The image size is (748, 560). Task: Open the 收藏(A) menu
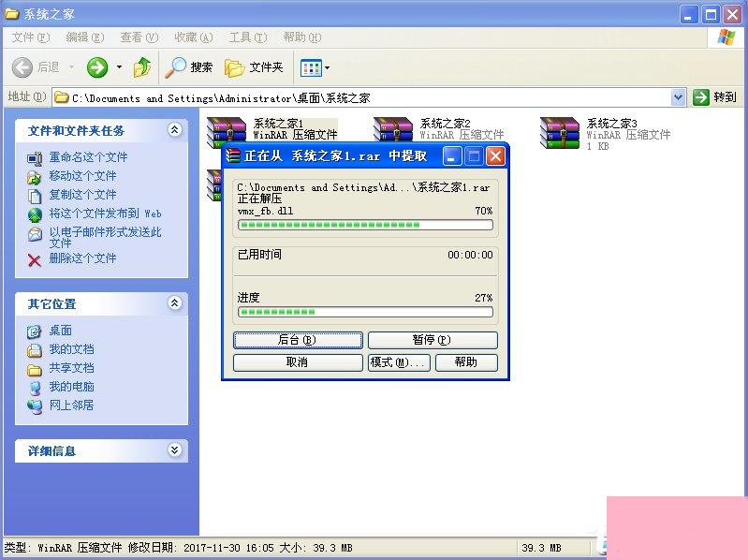tap(193, 37)
